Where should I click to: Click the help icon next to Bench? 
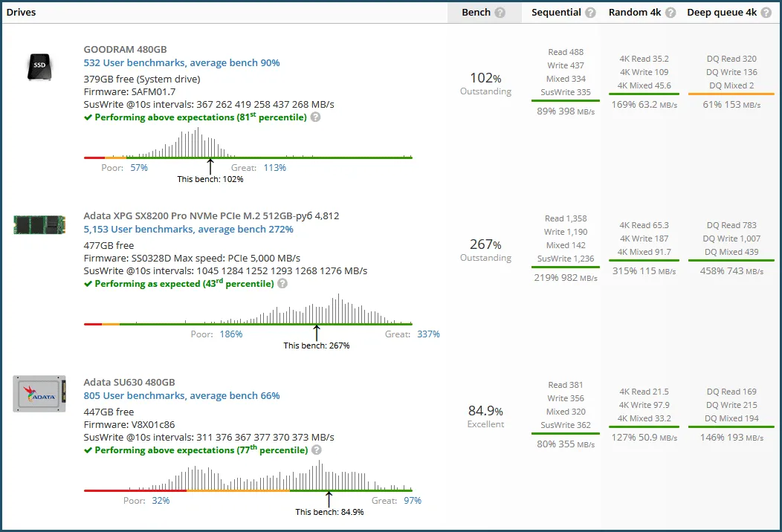click(x=500, y=13)
